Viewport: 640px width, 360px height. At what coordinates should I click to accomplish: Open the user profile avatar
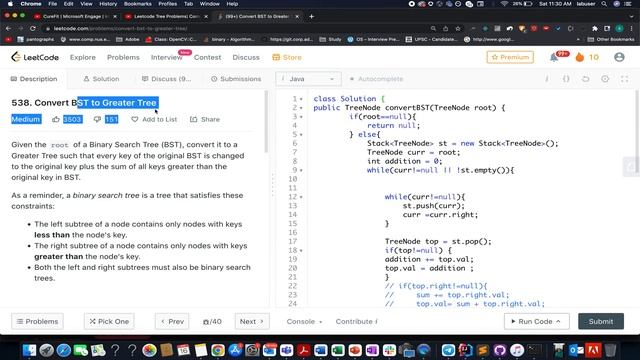click(619, 57)
